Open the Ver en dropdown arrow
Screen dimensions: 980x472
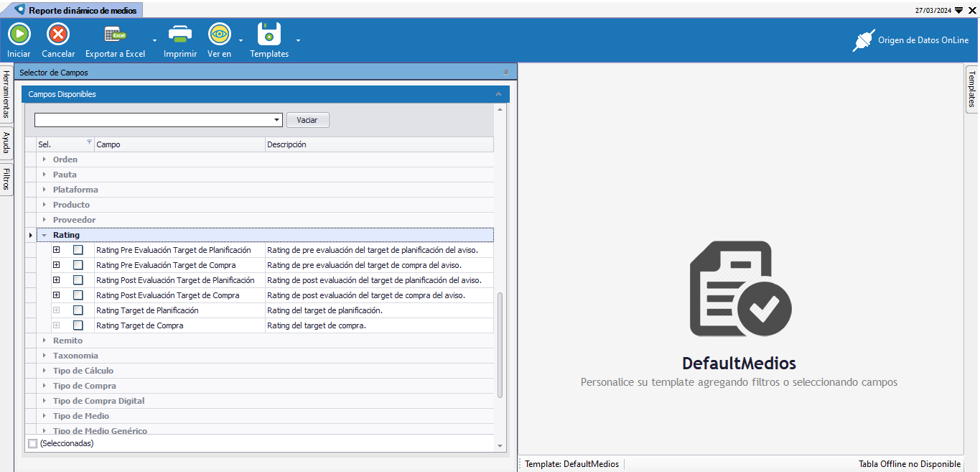coord(241,40)
